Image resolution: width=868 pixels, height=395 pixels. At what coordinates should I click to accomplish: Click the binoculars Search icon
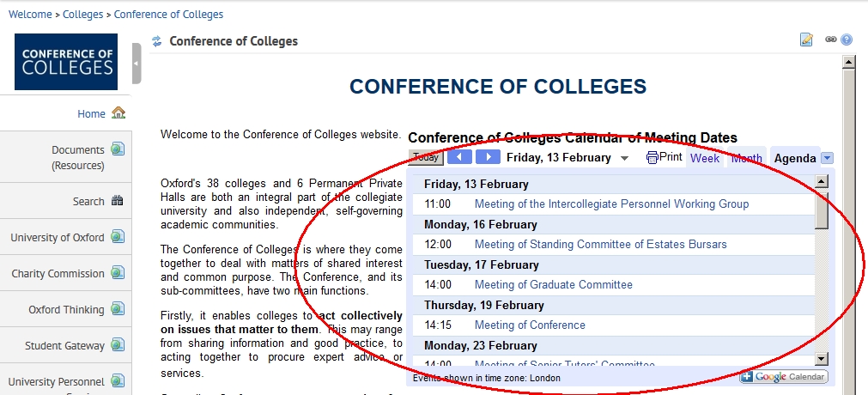pyautogui.click(x=118, y=201)
